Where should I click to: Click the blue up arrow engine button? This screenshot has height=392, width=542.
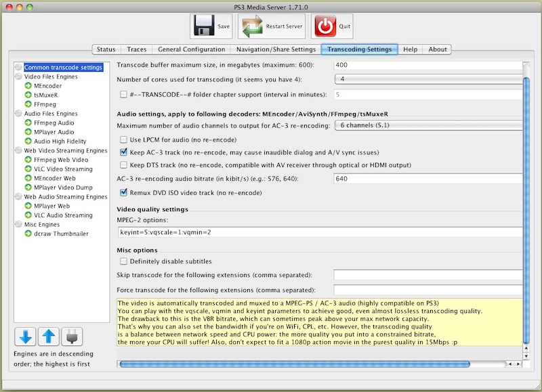(x=48, y=336)
